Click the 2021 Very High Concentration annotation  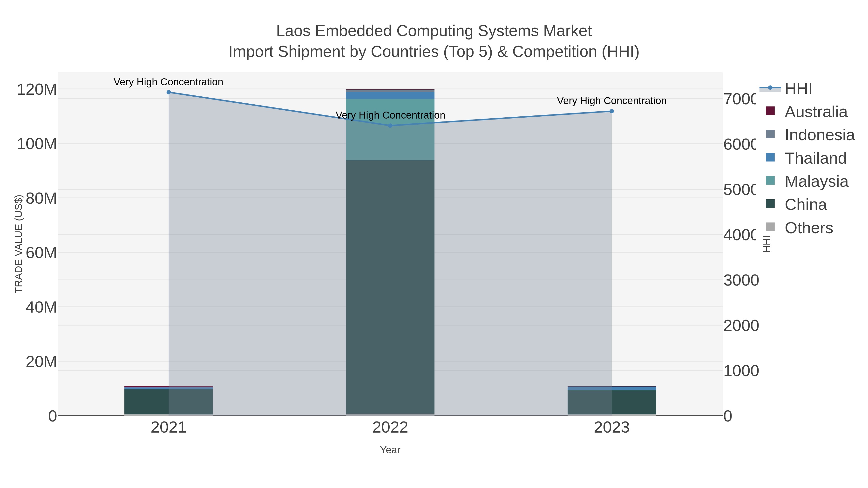(x=169, y=82)
